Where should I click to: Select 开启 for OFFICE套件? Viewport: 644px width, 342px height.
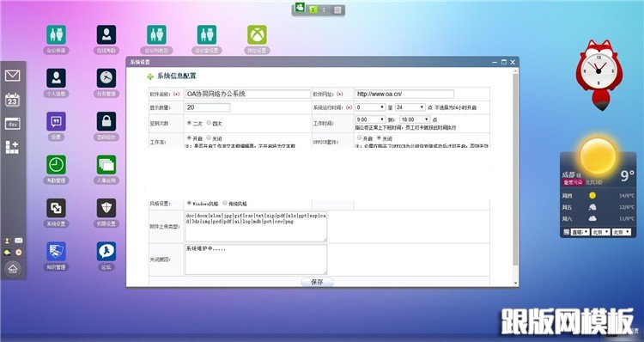pyautogui.click(x=359, y=138)
